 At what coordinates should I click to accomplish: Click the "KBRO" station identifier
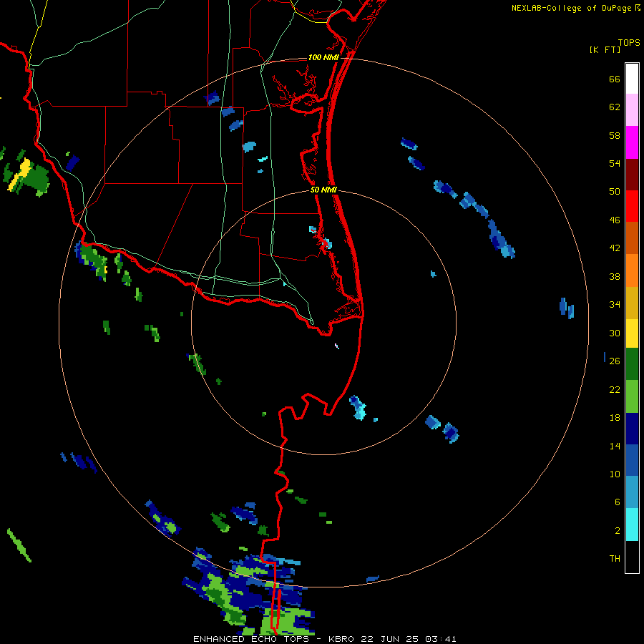tap(342, 639)
